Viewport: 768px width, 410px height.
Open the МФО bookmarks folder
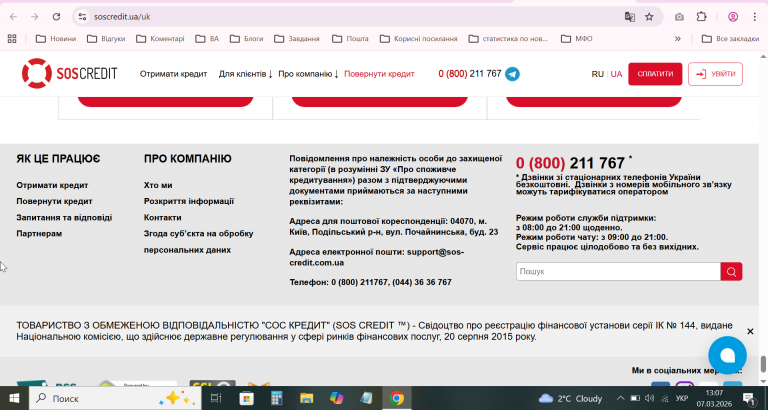point(576,39)
